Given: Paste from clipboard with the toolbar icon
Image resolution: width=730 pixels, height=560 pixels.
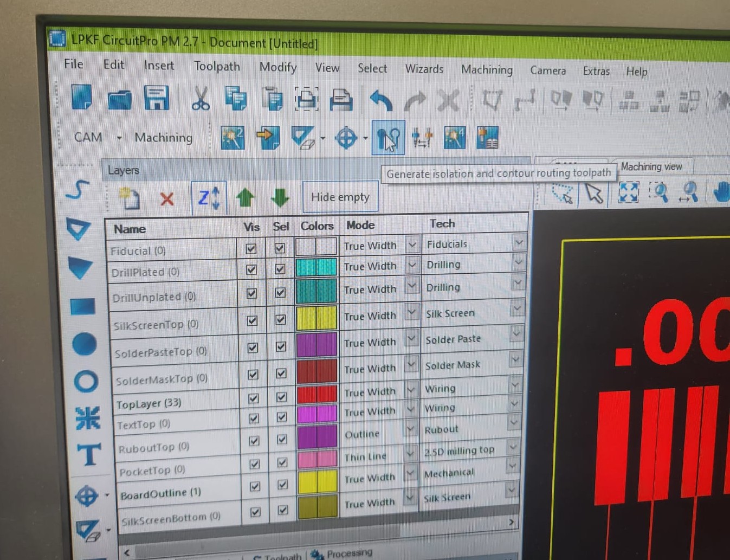Looking at the screenshot, I should (x=272, y=100).
